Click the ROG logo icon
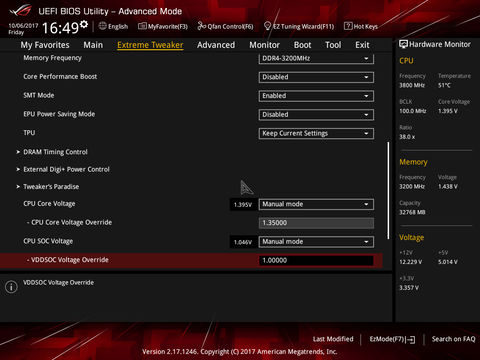The width and height of the screenshot is (480, 360). pyautogui.click(x=21, y=11)
